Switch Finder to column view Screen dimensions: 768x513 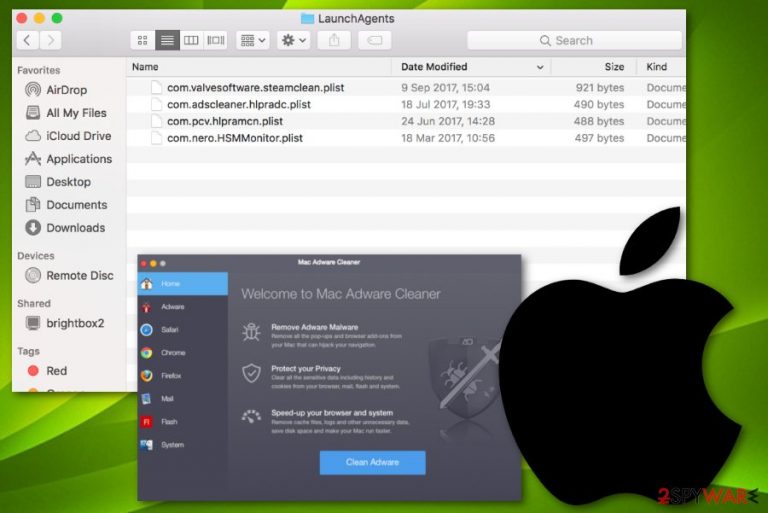tap(191, 40)
